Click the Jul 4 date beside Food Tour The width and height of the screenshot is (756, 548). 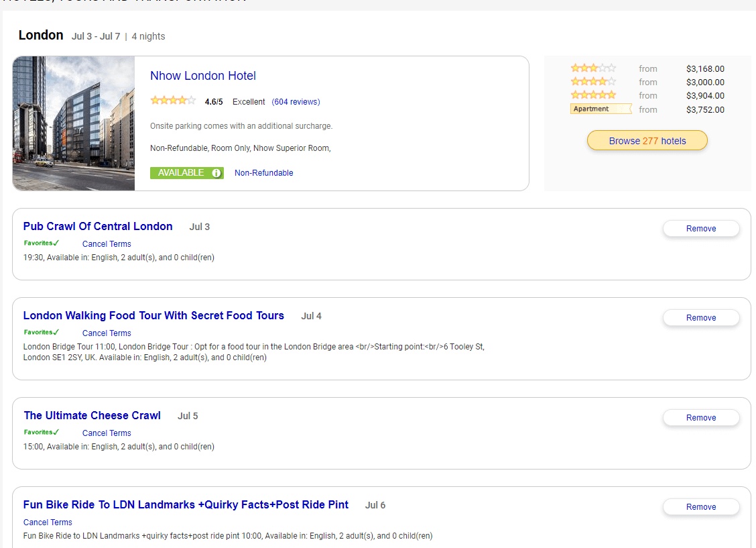click(x=312, y=316)
